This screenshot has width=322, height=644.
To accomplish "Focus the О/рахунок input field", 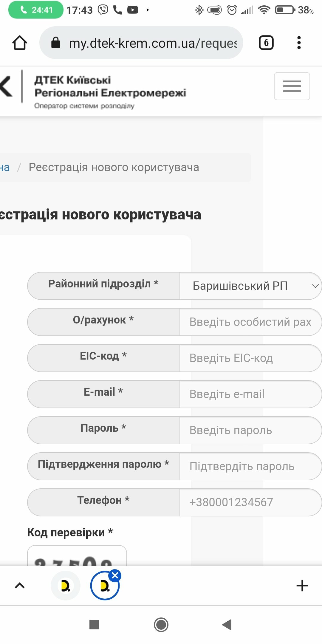I will [x=250, y=322].
